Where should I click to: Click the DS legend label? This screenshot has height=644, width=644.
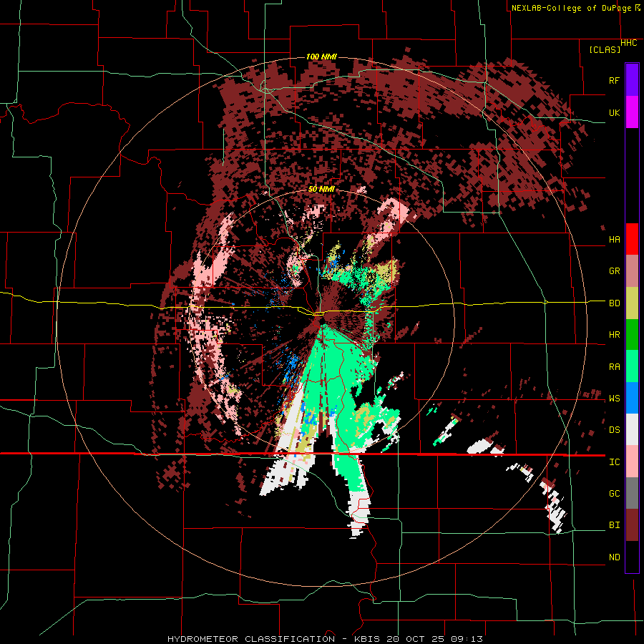615,430
